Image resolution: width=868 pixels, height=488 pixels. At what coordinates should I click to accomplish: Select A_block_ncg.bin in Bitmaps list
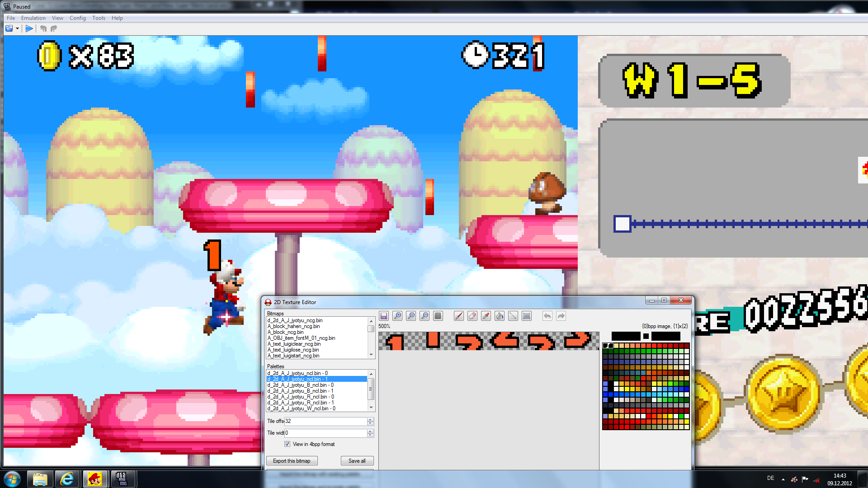click(285, 332)
